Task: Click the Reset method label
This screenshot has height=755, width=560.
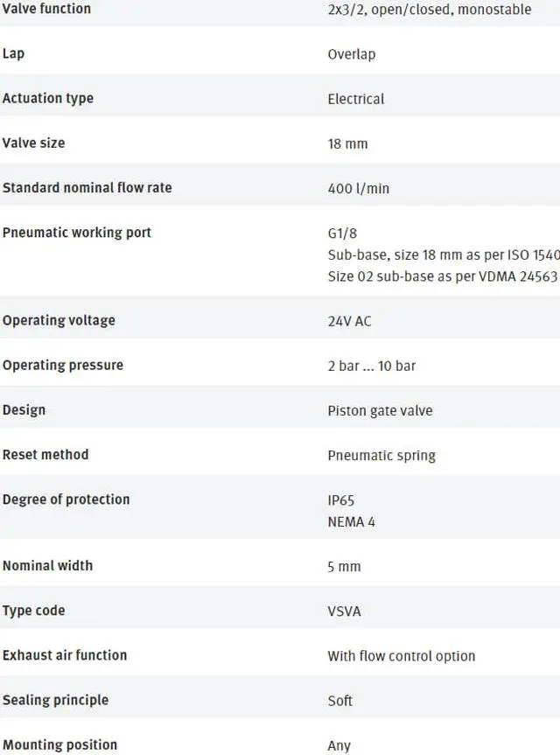Action: point(45,455)
